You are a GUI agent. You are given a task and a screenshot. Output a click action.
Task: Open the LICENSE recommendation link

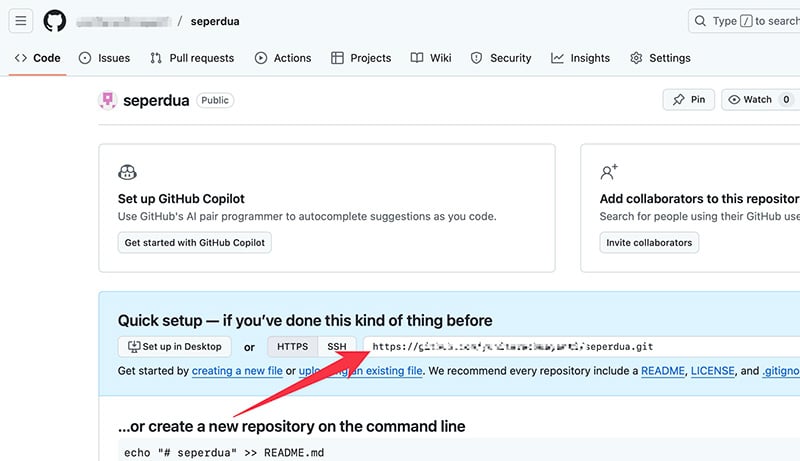(713, 371)
